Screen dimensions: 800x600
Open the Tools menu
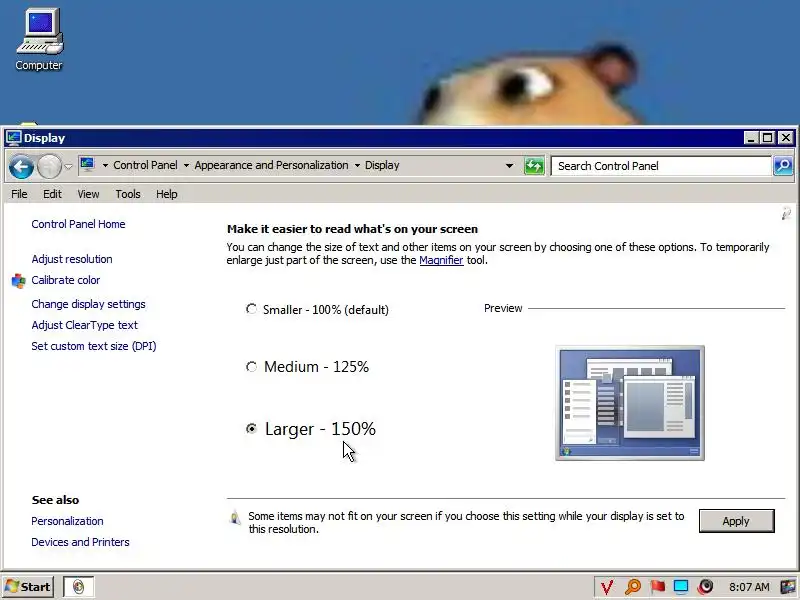128,194
